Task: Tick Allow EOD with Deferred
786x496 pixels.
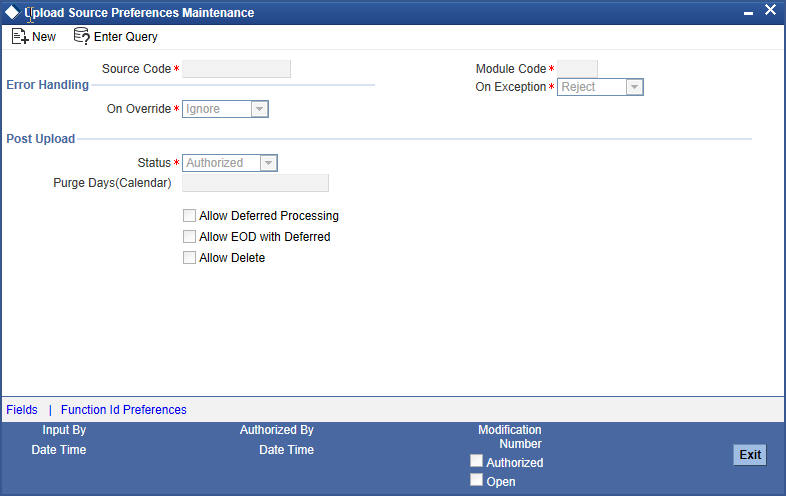Action: (189, 237)
